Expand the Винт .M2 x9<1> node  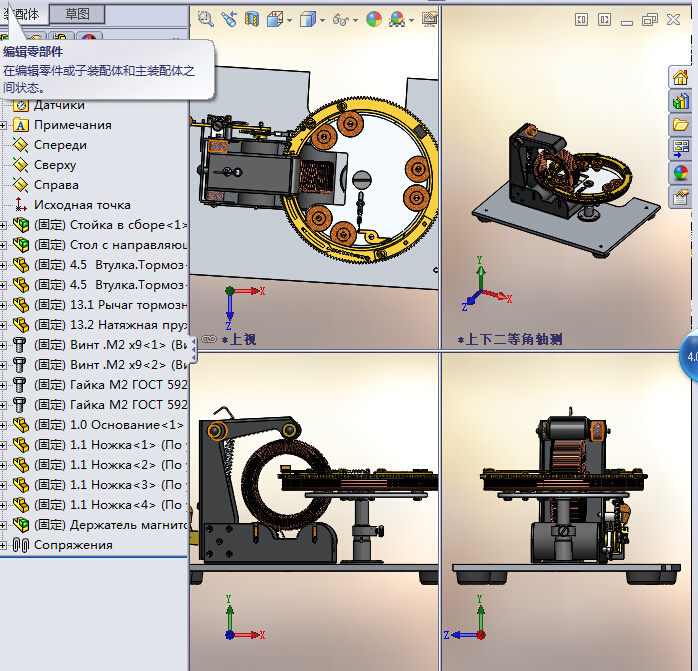(x=3, y=346)
